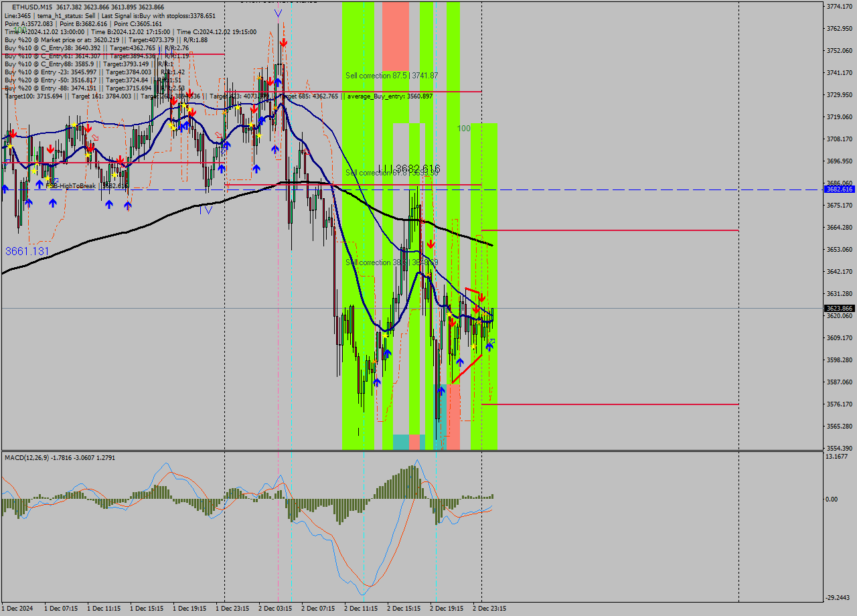
Task: Click the blue 3682.616 price axis tag
Action: pos(840,189)
